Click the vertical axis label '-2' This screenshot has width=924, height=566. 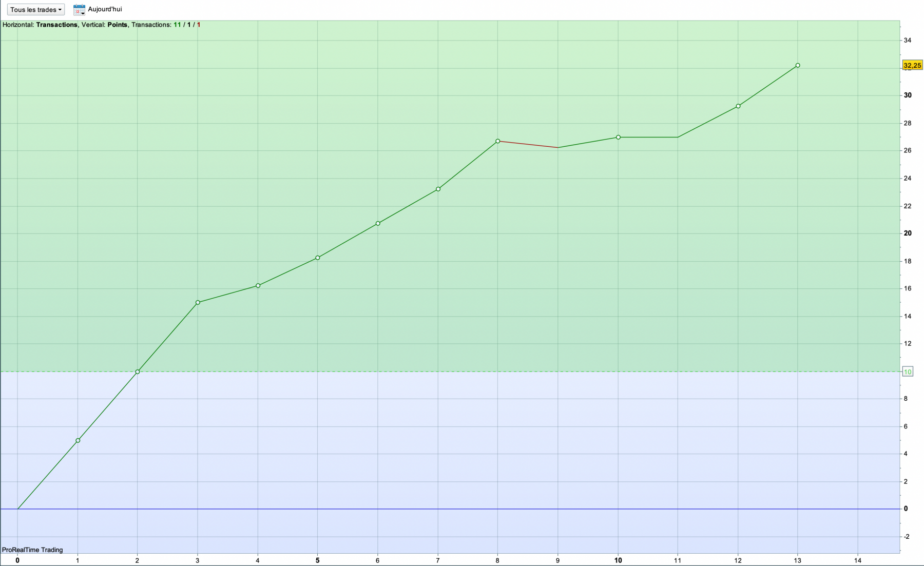point(907,537)
